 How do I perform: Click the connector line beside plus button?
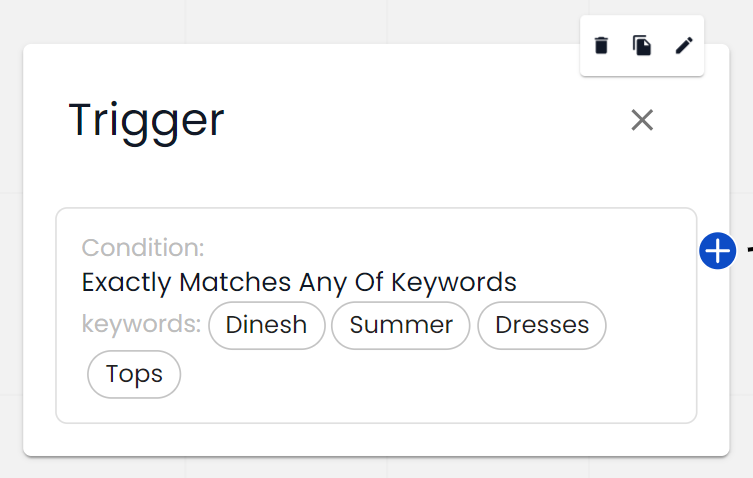point(747,250)
